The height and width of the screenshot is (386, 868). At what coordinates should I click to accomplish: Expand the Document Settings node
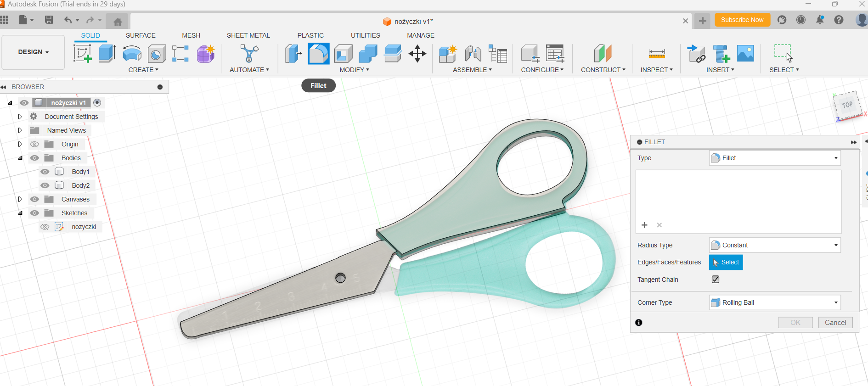(20, 117)
